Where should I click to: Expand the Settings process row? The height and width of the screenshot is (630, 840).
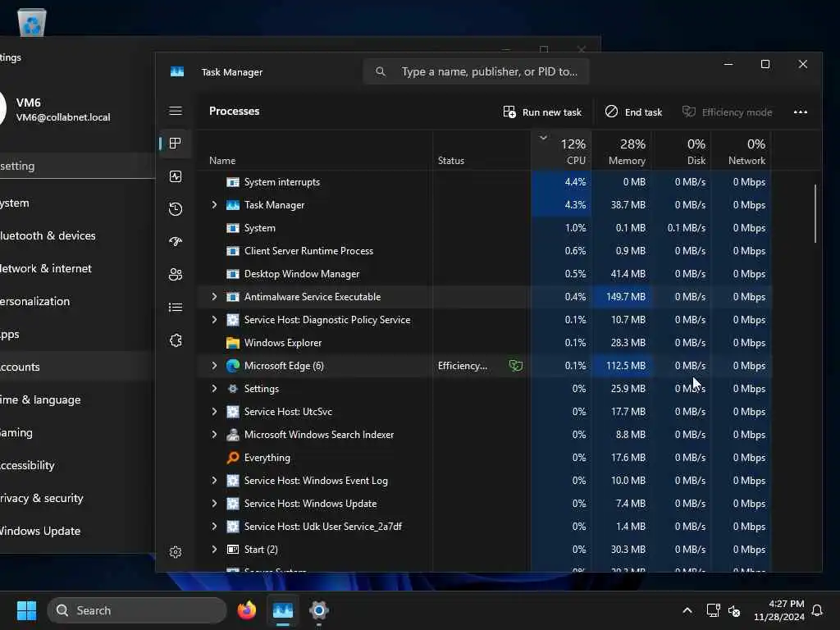click(x=214, y=389)
